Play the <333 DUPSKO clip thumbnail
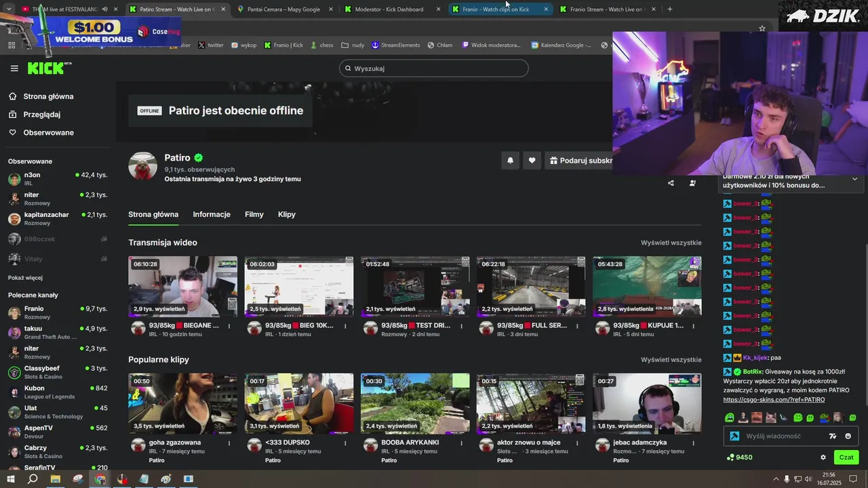The width and height of the screenshot is (868, 488). [x=299, y=404]
